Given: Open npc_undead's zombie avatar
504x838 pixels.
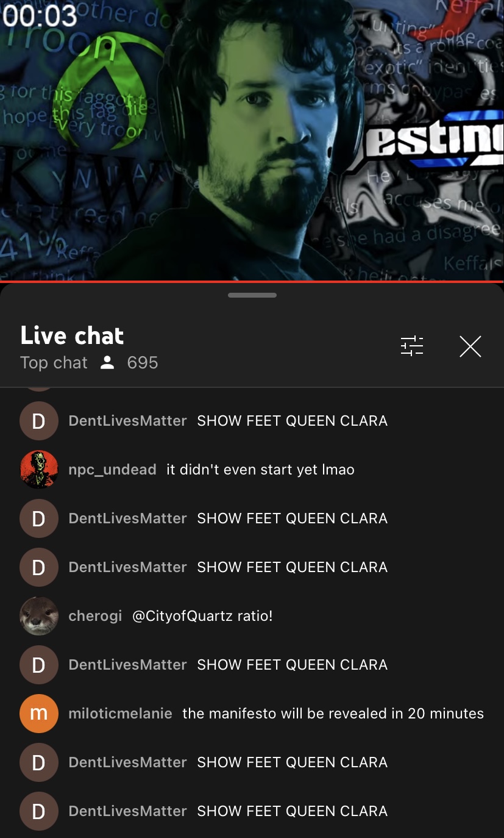Looking at the screenshot, I should click(x=39, y=470).
